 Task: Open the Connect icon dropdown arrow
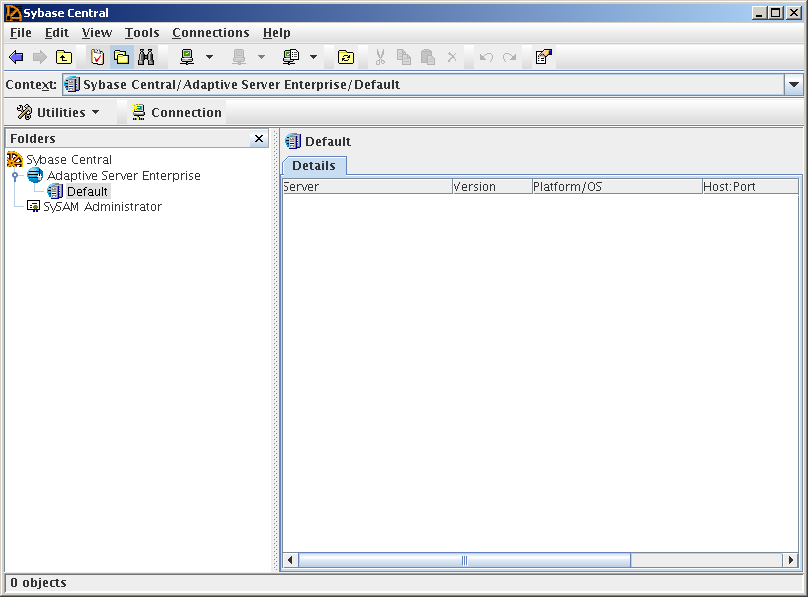tap(209, 57)
